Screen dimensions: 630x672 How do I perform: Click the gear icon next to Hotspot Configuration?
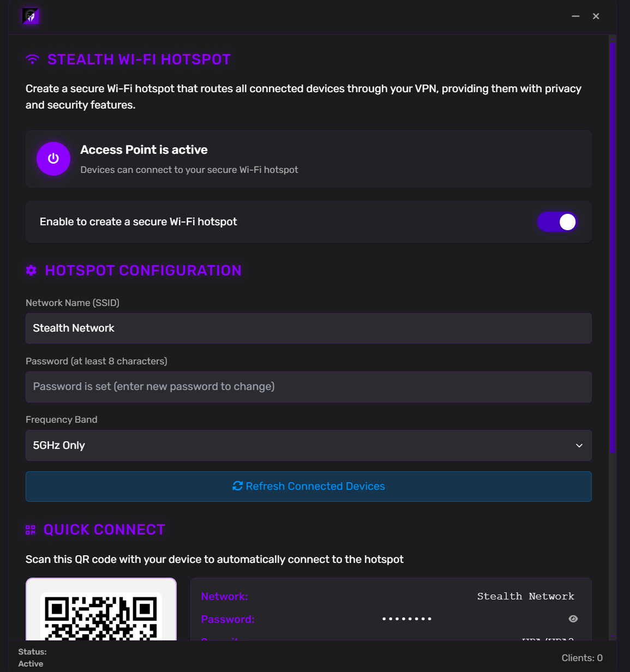tap(31, 271)
